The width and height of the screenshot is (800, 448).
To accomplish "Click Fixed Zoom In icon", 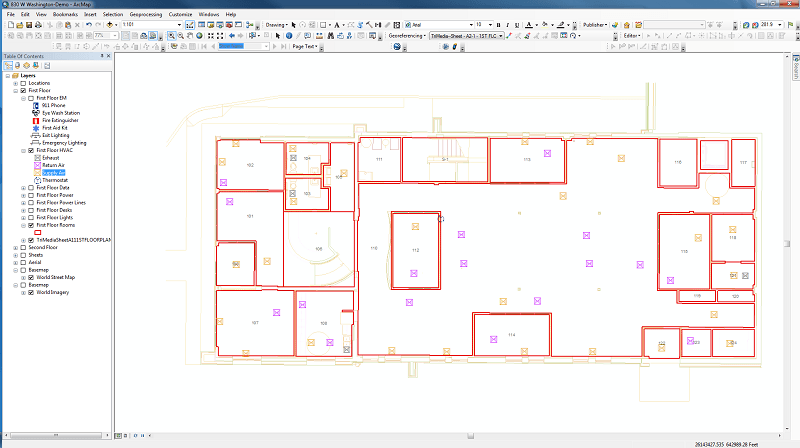I will pyautogui.click(x=211, y=36).
